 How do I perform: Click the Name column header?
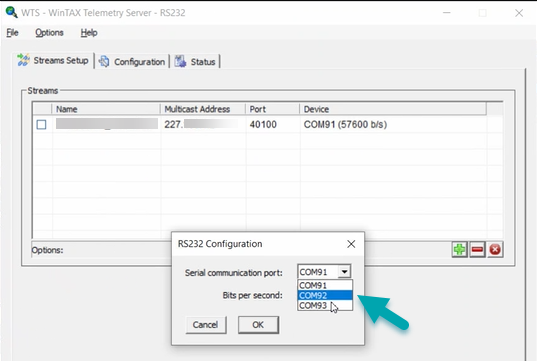coord(106,109)
